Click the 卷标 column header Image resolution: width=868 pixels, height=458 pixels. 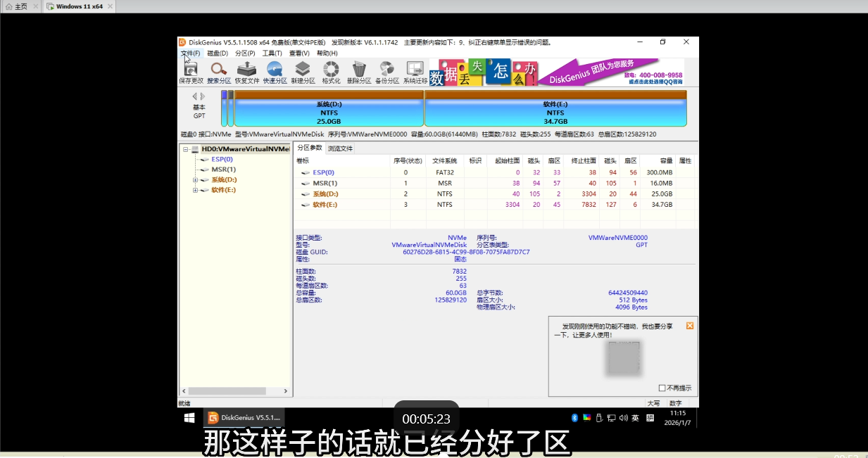tap(342, 160)
